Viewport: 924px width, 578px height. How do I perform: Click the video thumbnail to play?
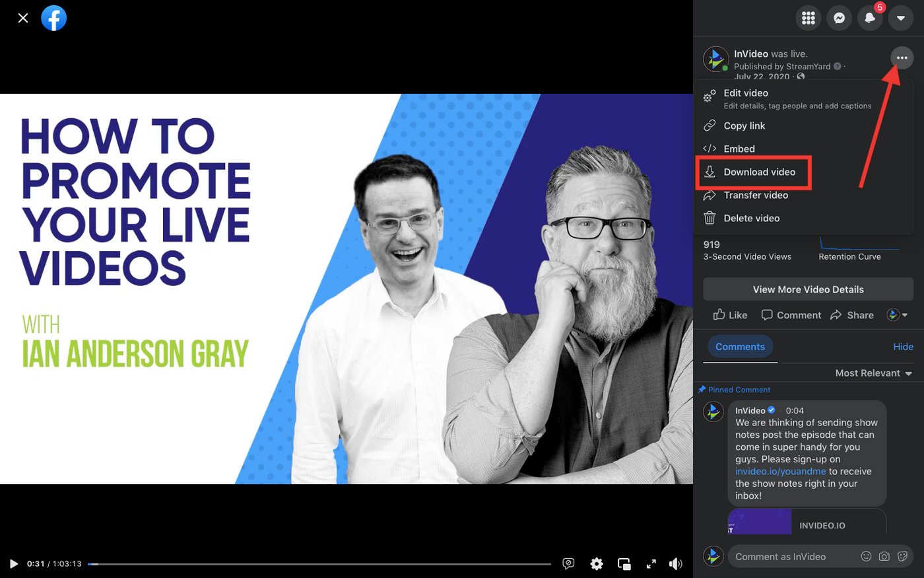(x=346, y=289)
